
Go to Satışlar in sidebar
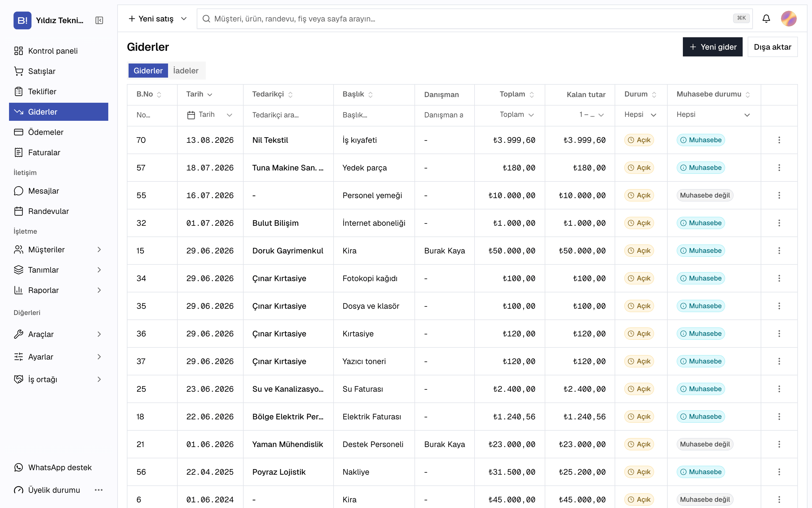click(59, 71)
